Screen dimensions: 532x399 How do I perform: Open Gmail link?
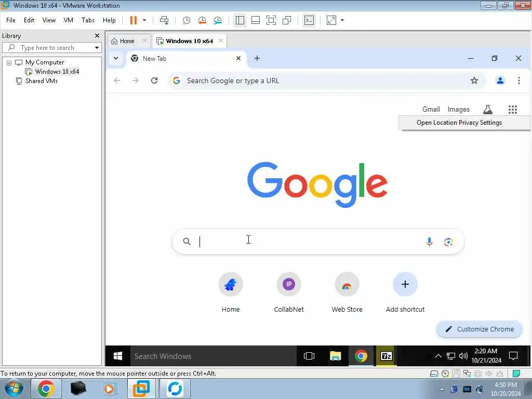point(431,109)
